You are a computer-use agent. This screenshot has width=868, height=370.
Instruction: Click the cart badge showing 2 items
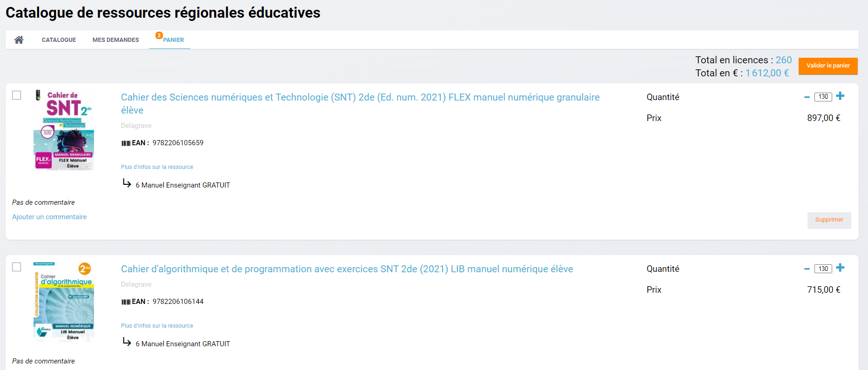159,35
